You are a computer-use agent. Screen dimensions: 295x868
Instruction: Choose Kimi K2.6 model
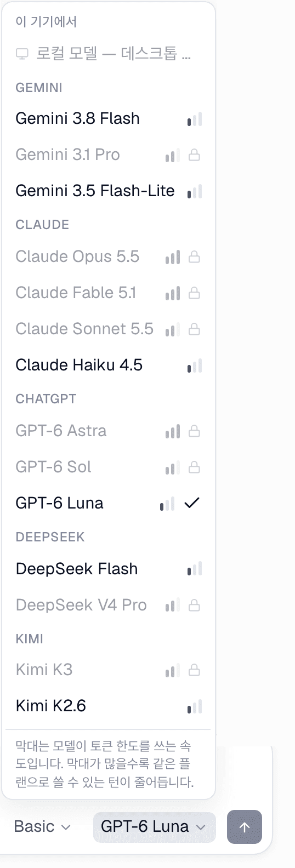pos(109,706)
